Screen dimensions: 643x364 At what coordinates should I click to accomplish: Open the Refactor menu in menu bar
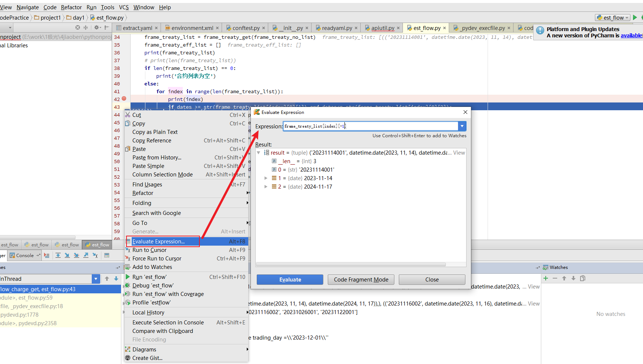(71, 7)
